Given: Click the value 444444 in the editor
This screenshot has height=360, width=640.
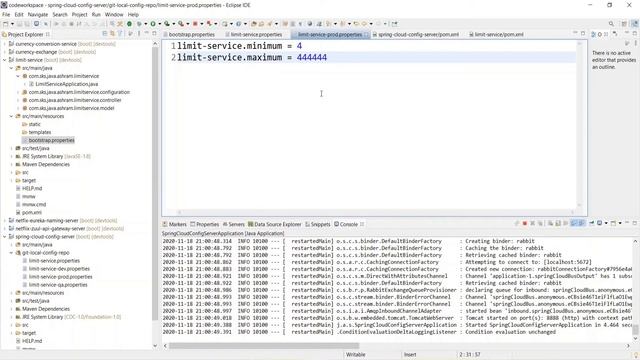Looking at the screenshot, I should pyautogui.click(x=312, y=58).
